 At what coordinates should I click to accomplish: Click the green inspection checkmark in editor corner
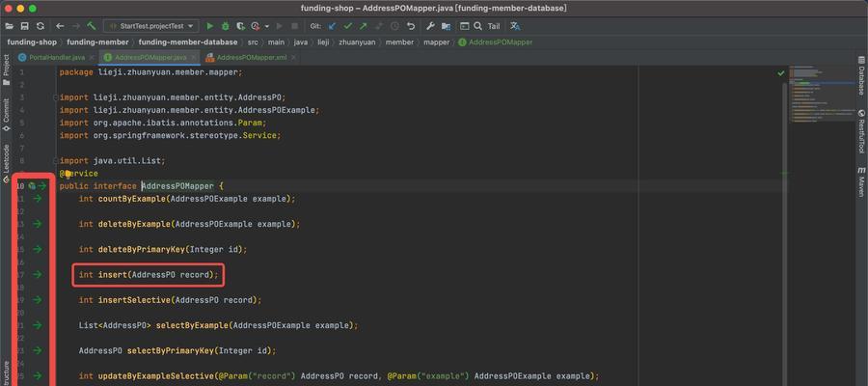[x=780, y=72]
